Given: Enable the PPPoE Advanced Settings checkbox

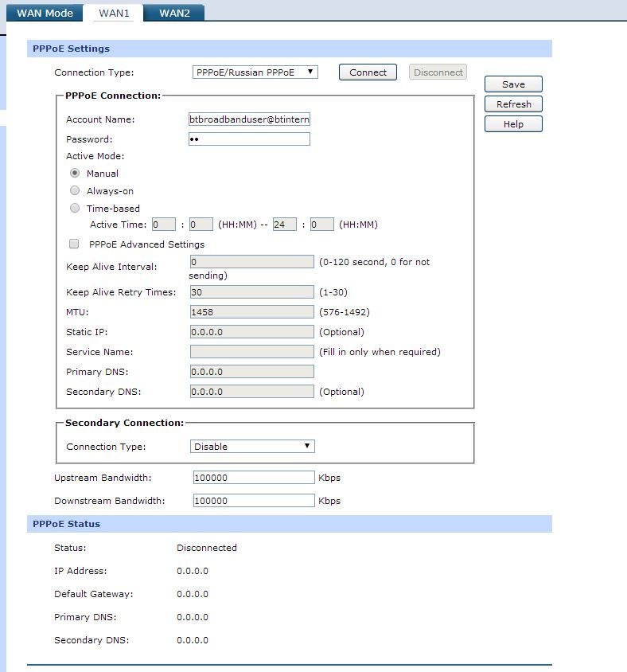Looking at the screenshot, I should pos(74,244).
